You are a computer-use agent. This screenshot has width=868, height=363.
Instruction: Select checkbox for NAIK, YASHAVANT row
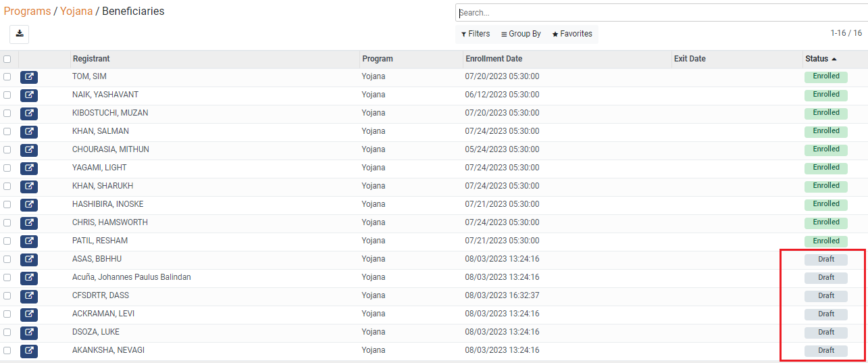(7, 95)
